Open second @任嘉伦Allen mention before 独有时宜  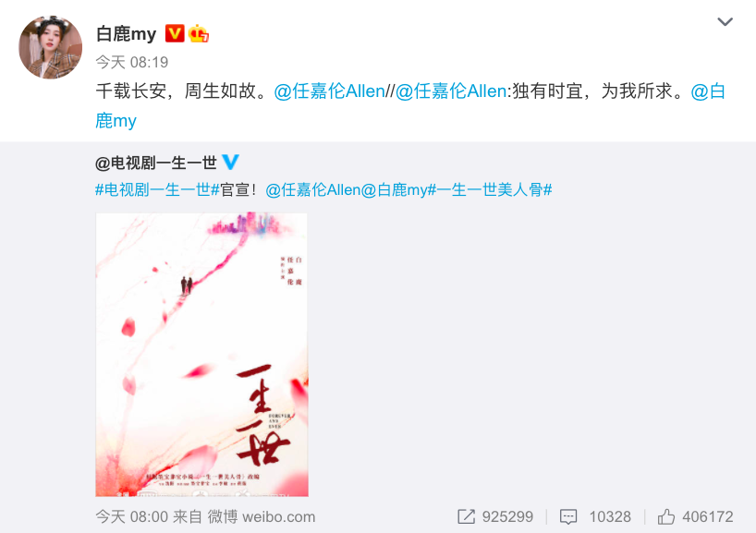click(x=451, y=91)
